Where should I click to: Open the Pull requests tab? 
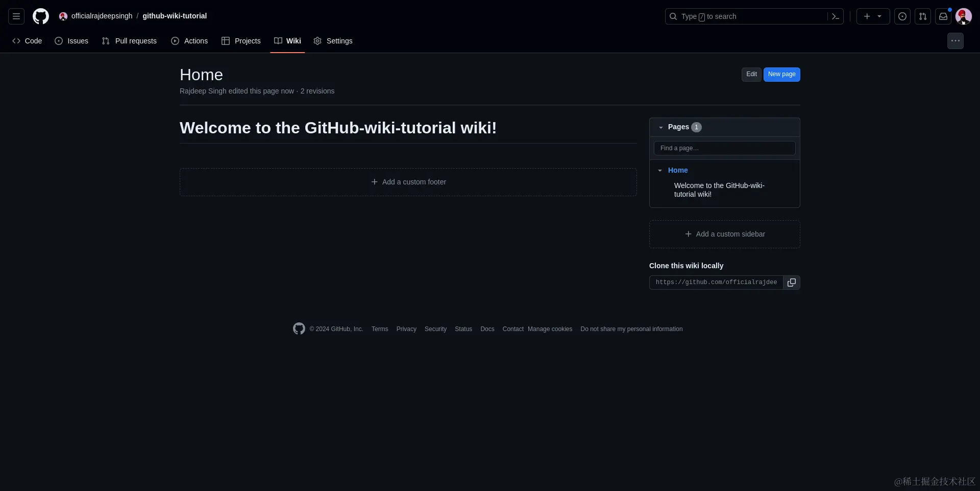(129, 41)
